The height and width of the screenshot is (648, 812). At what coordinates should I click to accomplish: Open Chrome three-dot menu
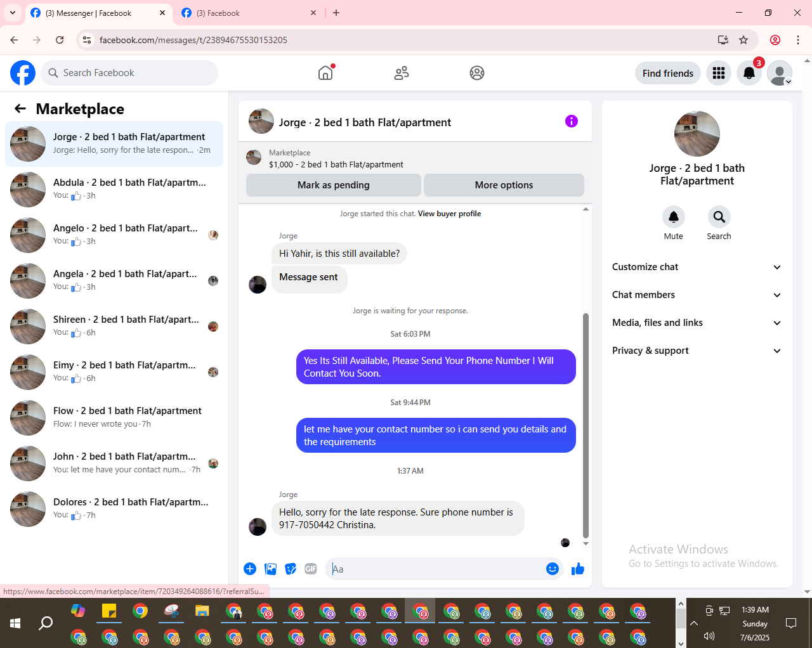798,40
